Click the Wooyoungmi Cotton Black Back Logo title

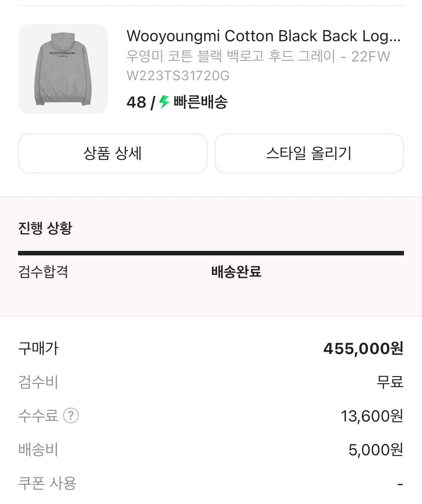(263, 36)
